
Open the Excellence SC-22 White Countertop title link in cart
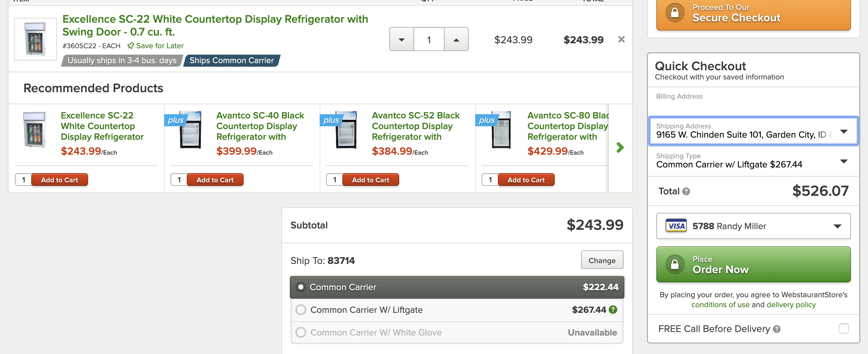[x=215, y=25]
